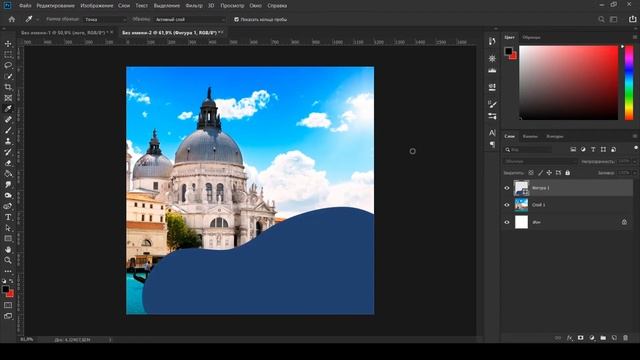Click the layer search filter field

tap(528, 150)
